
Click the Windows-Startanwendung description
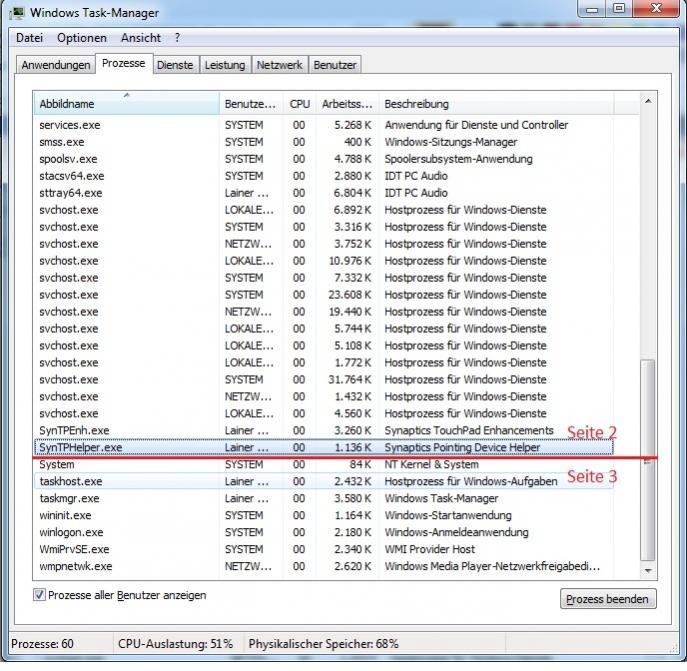pyautogui.click(x=448, y=515)
